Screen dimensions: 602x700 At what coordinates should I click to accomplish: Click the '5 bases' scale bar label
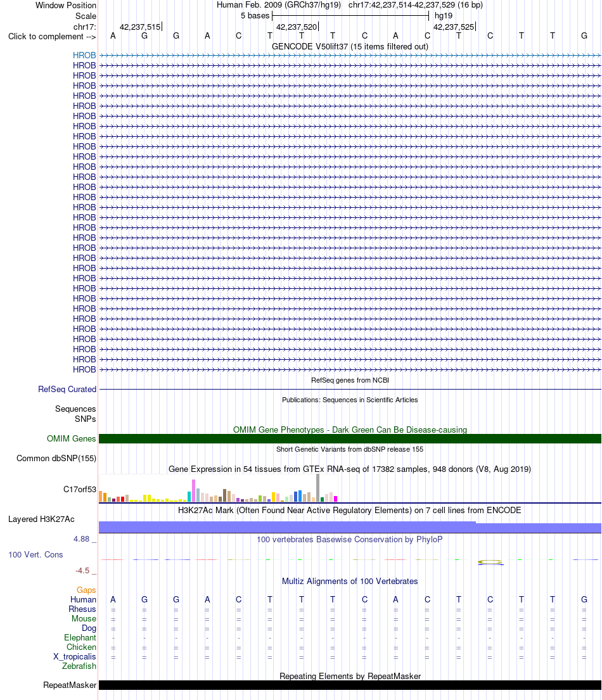pyautogui.click(x=255, y=16)
